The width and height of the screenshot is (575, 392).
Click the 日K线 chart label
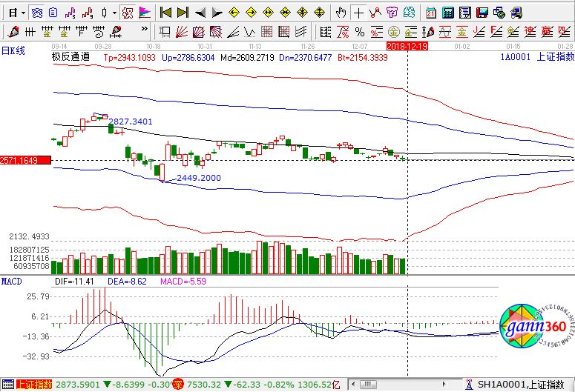click(13, 50)
